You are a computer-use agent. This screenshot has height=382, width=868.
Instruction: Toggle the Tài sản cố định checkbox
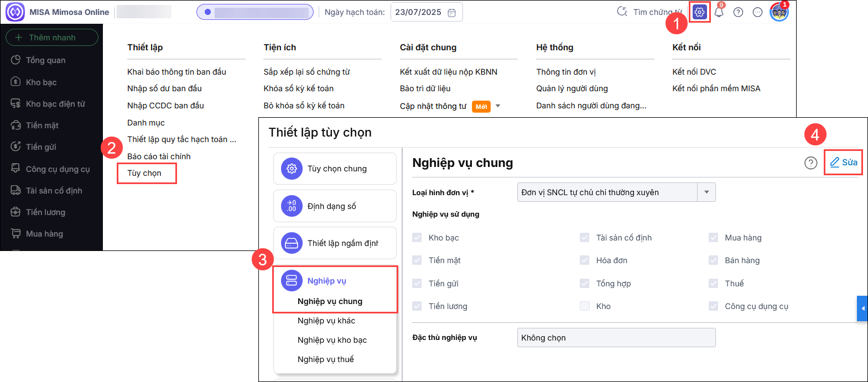tap(584, 238)
